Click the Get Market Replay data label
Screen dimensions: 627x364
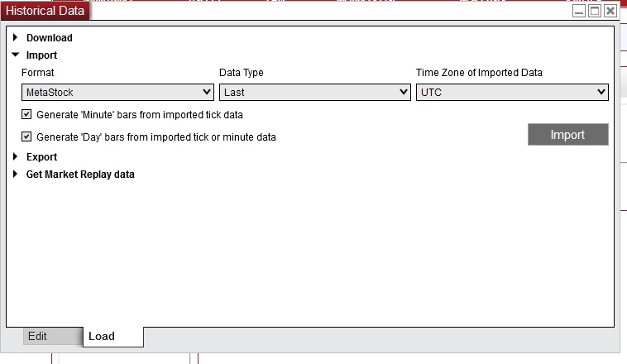[x=80, y=175]
